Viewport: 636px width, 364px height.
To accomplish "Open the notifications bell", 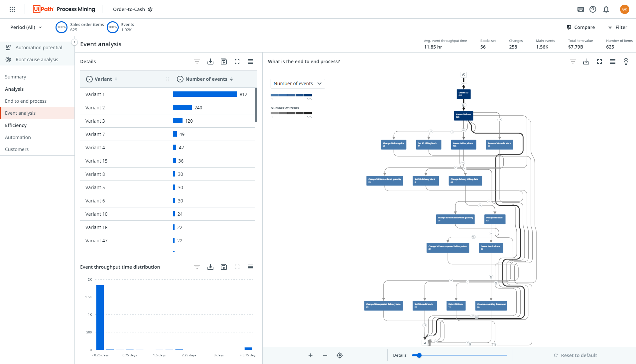I will (606, 9).
